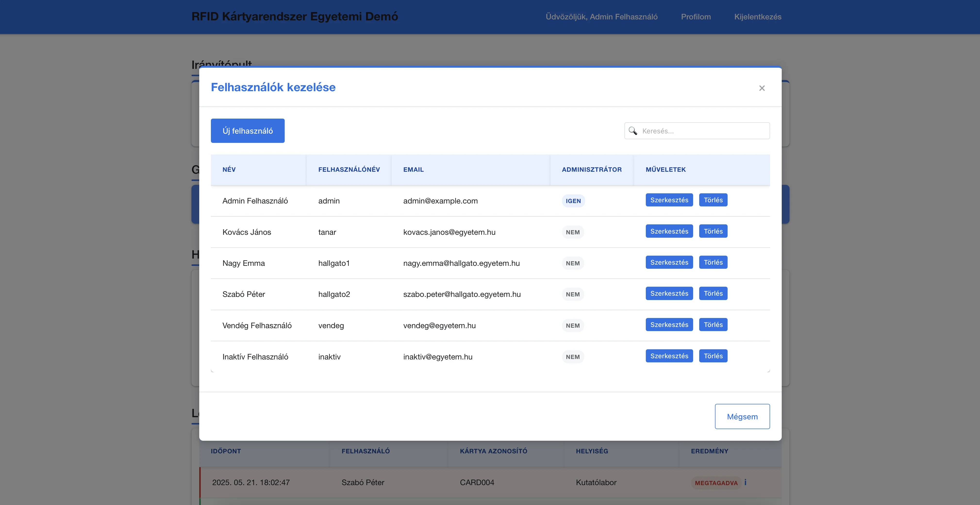Add a new user with Új felhasználó
The width and height of the screenshot is (980, 505).
pos(248,131)
